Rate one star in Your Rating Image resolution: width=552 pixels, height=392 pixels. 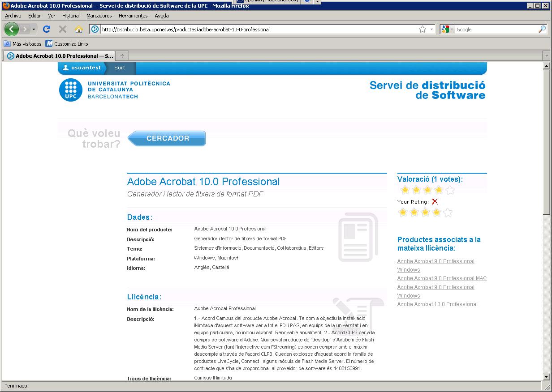pos(403,213)
